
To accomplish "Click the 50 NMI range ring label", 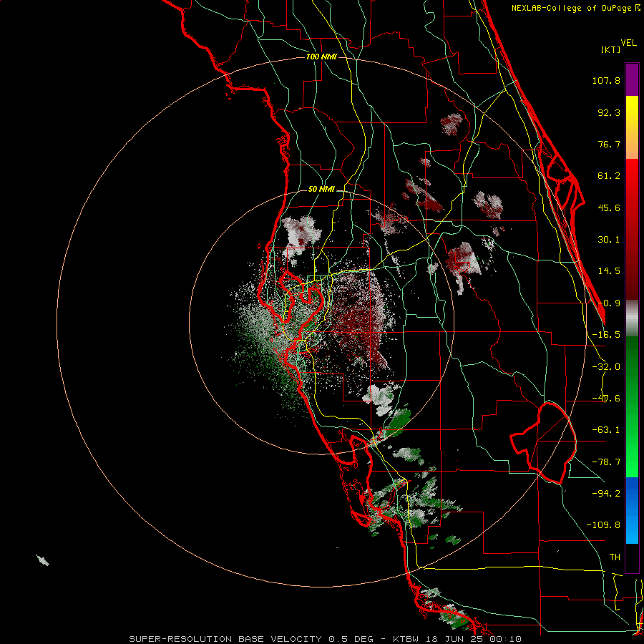I will coord(321,190).
